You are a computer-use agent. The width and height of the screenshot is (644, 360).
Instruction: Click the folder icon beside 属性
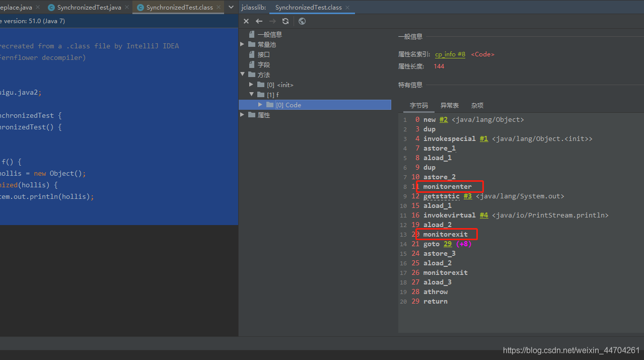tap(252, 115)
